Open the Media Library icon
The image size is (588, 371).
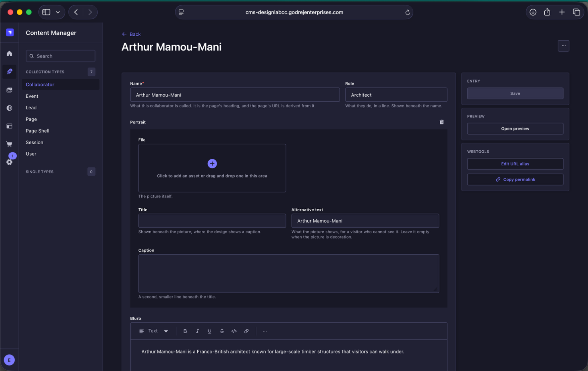tap(9, 90)
